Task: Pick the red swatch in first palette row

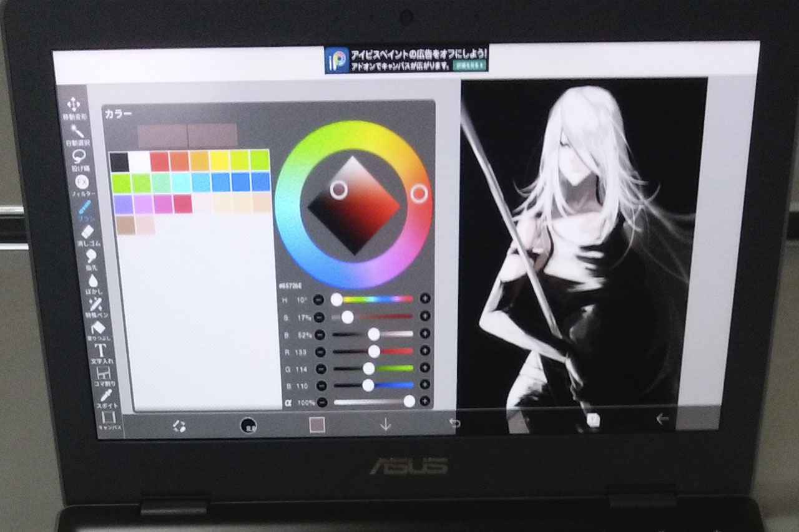Action: coord(159,162)
